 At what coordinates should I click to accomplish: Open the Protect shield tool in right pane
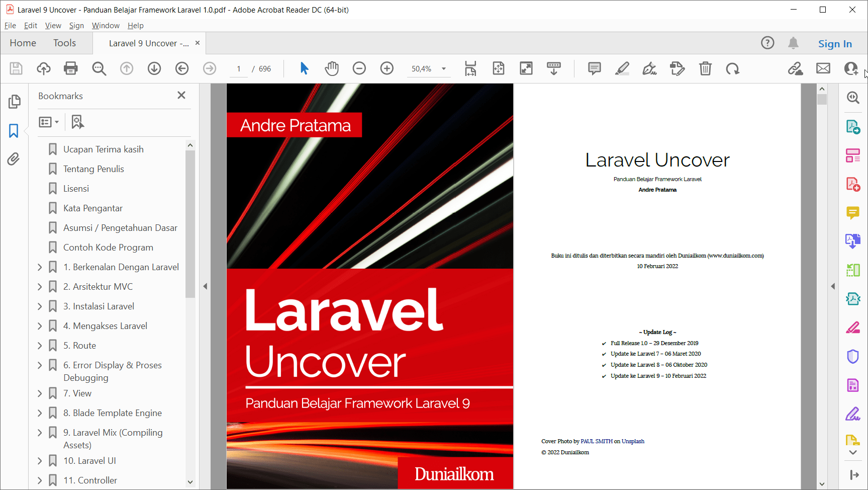tap(853, 357)
